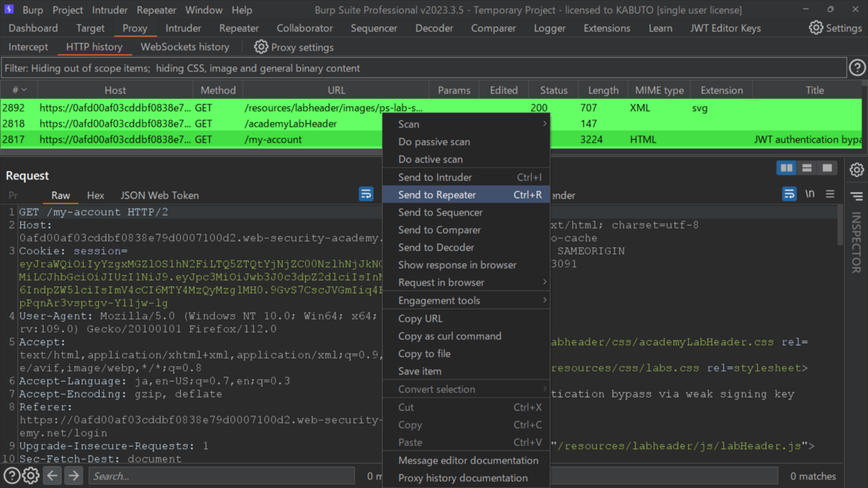Open the WebSockets history sub-tab
Viewport: 868px width, 488px height.
pos(184,47)
